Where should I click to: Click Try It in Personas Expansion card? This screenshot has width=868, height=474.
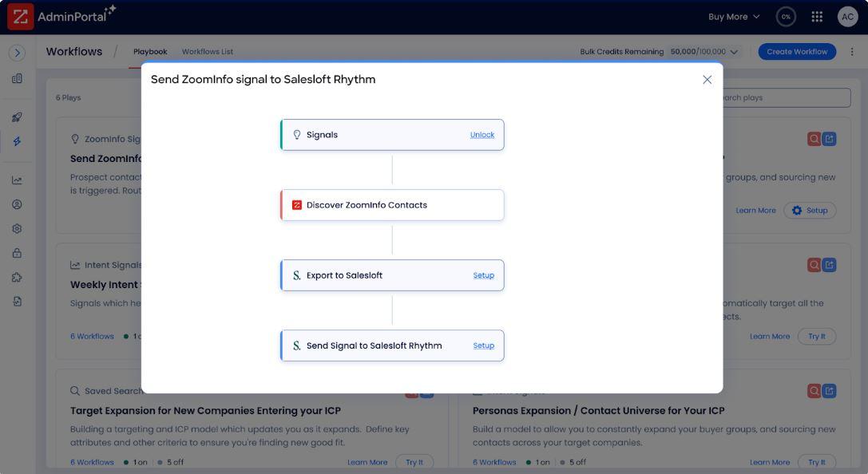pyautogui.click(x=817, y=462)
